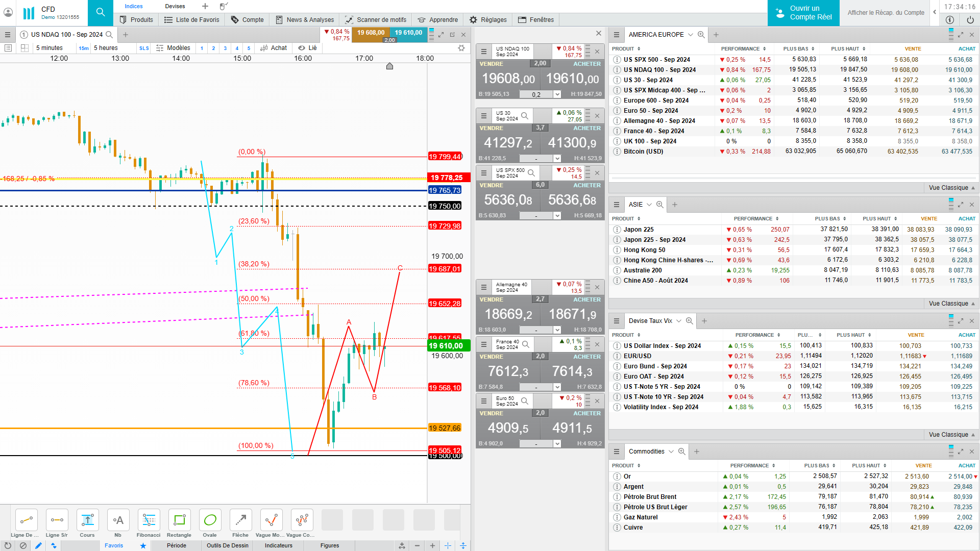
Task: Select the Cours price marker tool
Action: click(x=87, y=520)
